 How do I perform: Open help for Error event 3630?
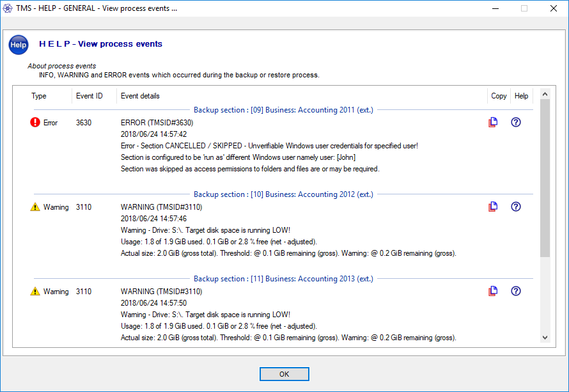coord(516,122)
